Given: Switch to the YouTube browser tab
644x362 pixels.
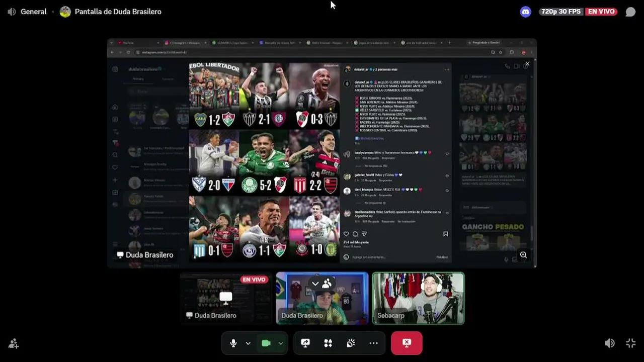Looking at the screenshot, I should (138, 43).
